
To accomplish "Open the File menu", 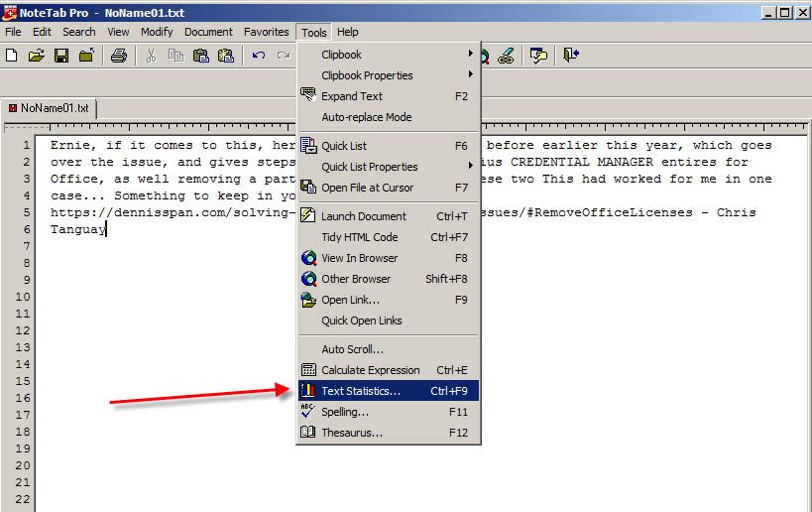I will click(13, 32).
